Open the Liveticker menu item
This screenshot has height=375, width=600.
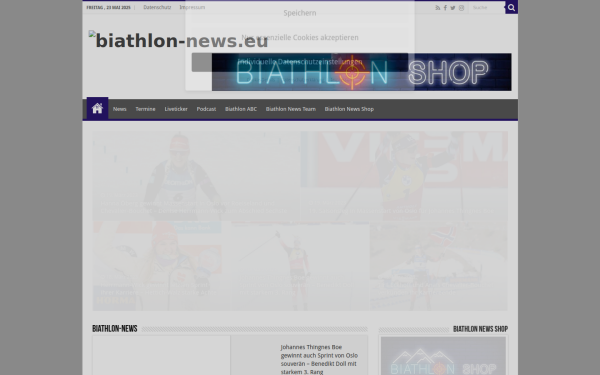176,109
